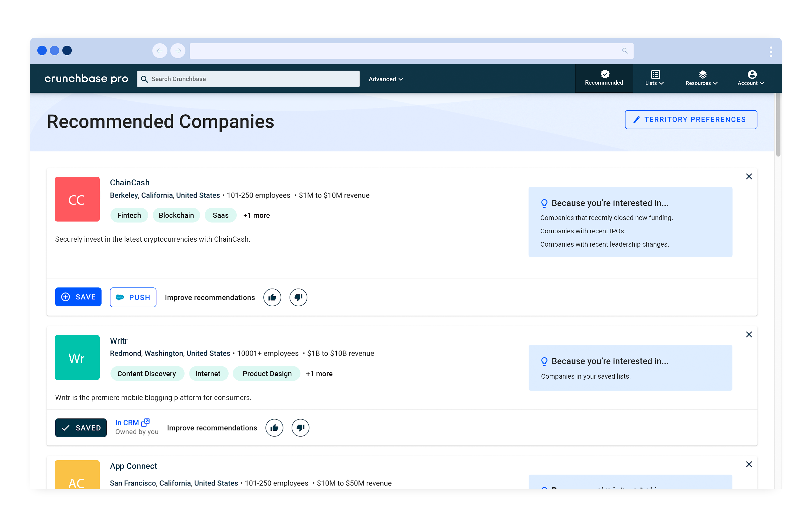The image size is (812, 521).
Task: Click "Companies with recent IPOs." text
Action: click(582, 231)
